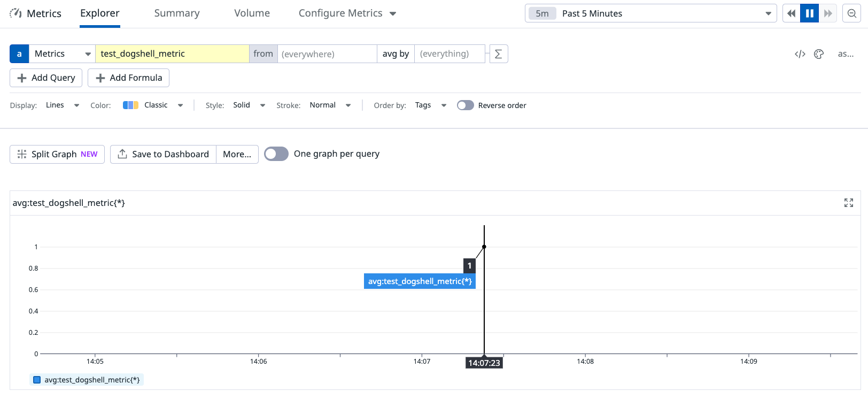Expand the Configure Metrics menu
Screen dimensions: 868x406
[x=347, y=13]
